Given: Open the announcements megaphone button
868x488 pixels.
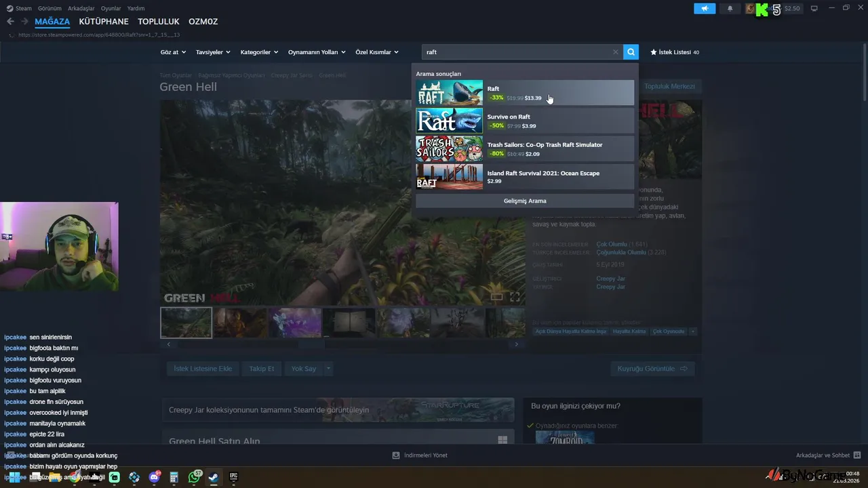Looking at the screenshot, I should tap(705, 9).
